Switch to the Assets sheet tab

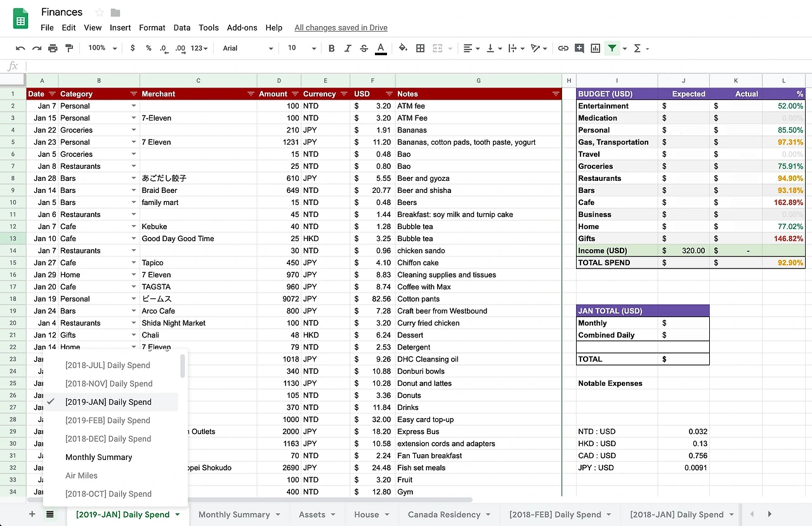pos(317,515)
